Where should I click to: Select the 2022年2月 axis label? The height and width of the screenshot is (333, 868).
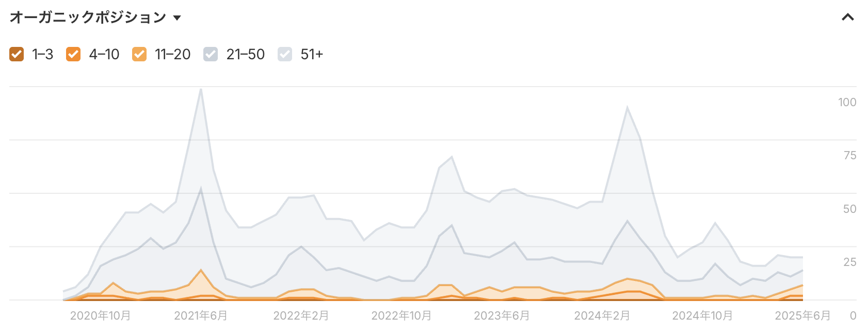tap(301, 315)
